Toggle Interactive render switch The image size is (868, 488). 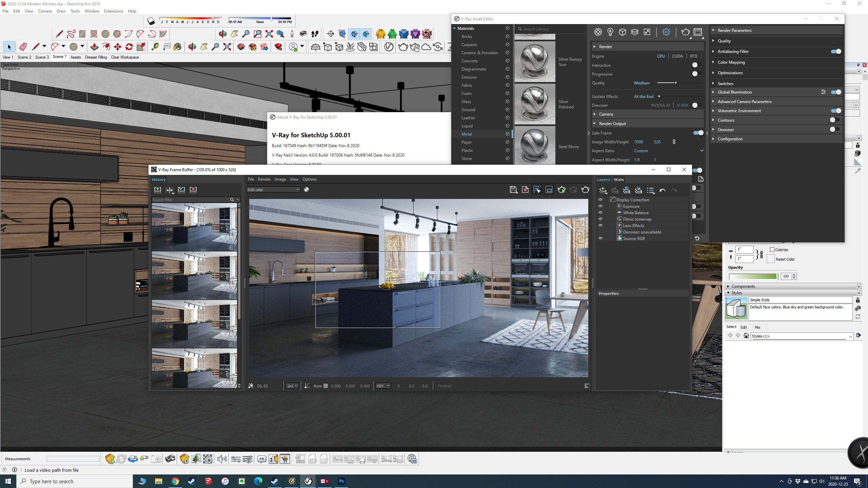(696, 65)
